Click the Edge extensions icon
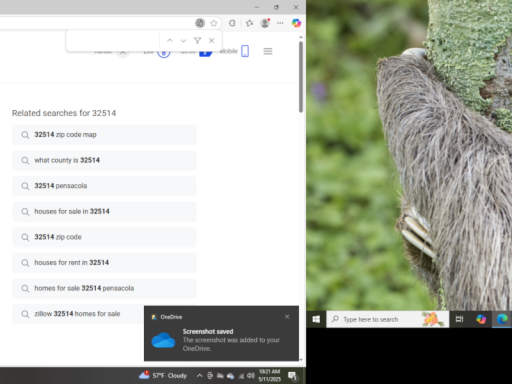Screen dimensions: 512x384 click(x=232, y=23)
